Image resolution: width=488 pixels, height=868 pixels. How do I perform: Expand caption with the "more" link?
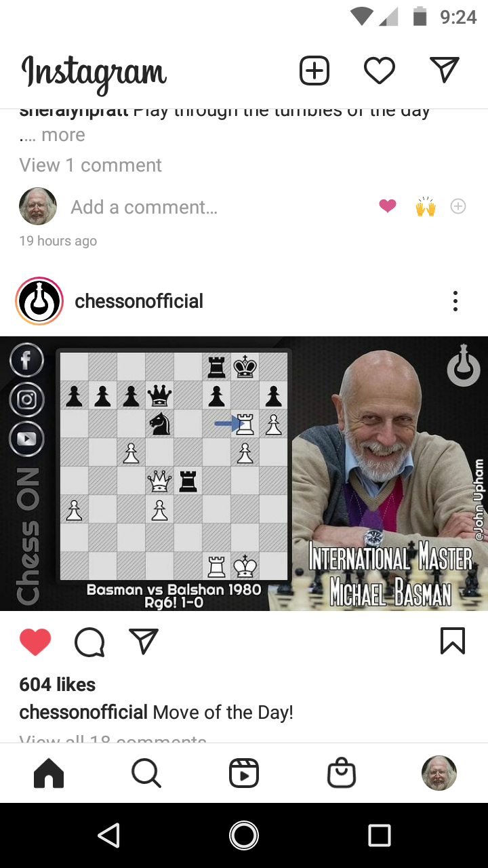[63, 135]
